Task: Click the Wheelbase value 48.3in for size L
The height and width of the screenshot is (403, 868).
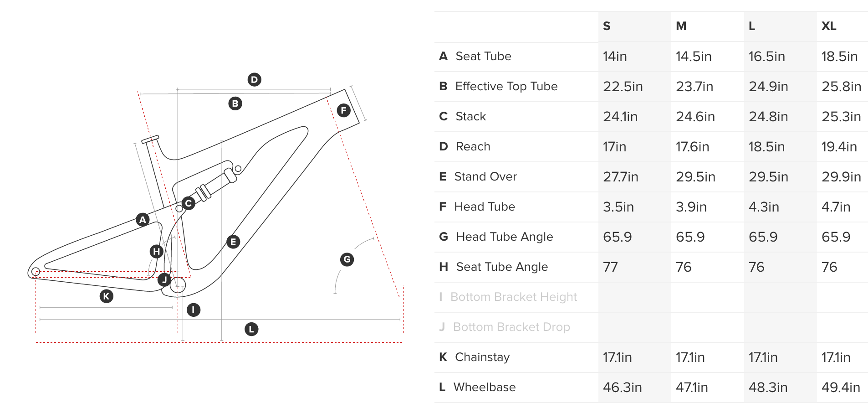Action: point(768,387)
